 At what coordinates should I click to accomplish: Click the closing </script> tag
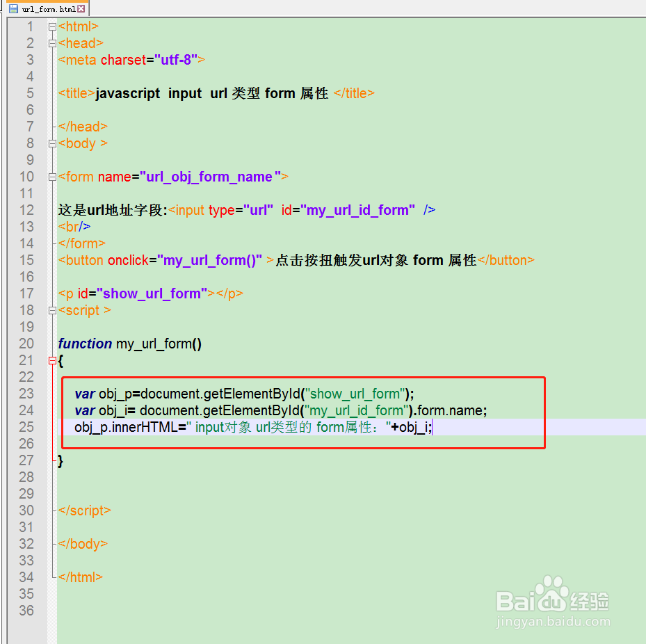pos(84,511)
